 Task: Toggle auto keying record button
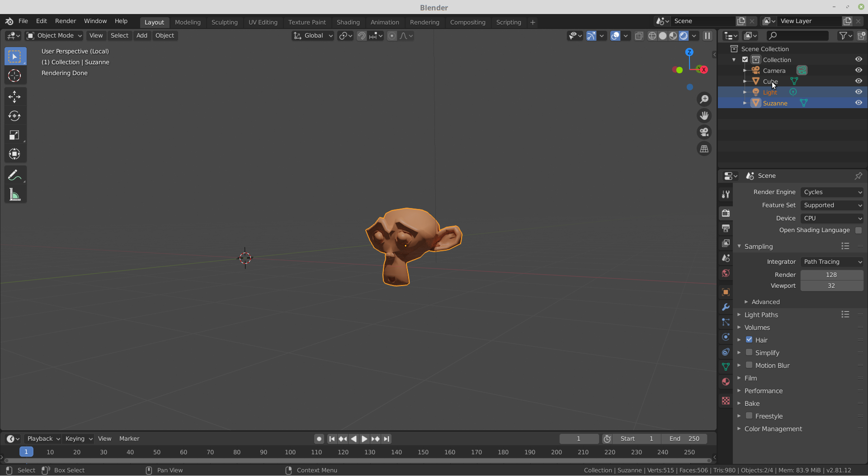coord(319,439)
